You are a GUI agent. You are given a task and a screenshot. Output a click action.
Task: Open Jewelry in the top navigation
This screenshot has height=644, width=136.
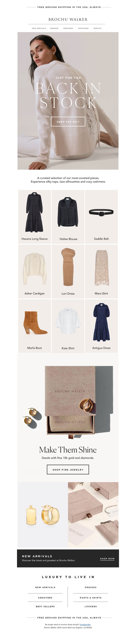(98, 28)
